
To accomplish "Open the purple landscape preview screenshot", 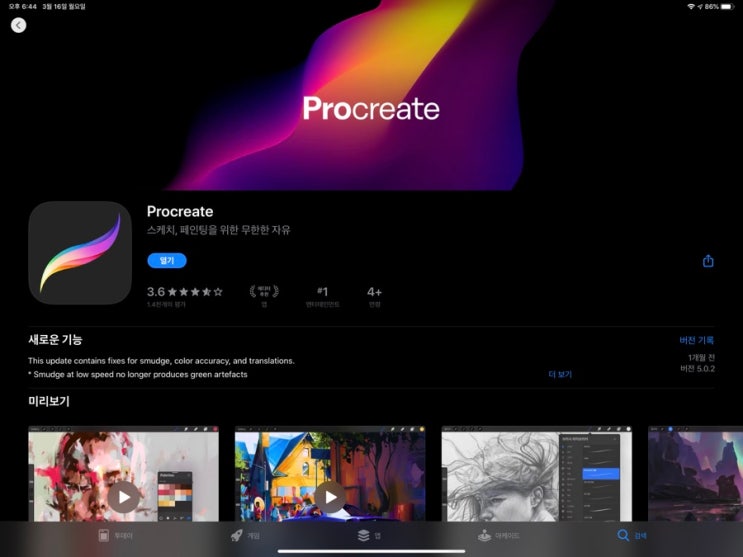I will pyautogui.click(x=695, y=474).
